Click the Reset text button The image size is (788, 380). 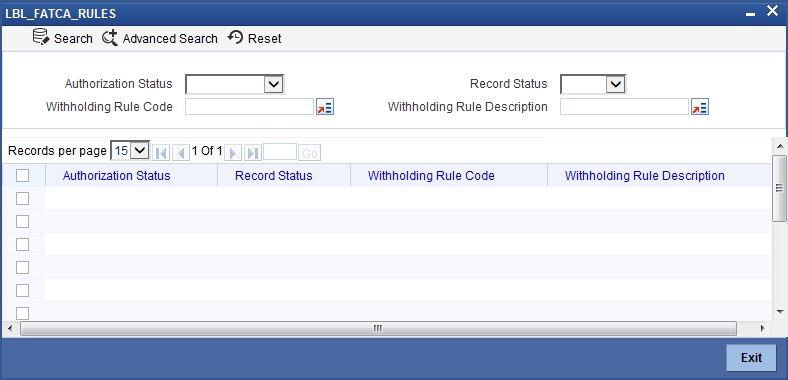265,39
